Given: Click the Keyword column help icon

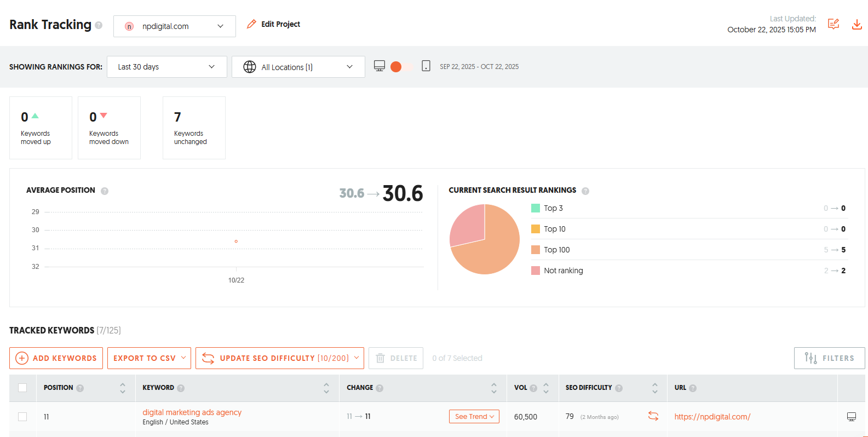Looking at the screenshot, I should click(x=181, y=388).
